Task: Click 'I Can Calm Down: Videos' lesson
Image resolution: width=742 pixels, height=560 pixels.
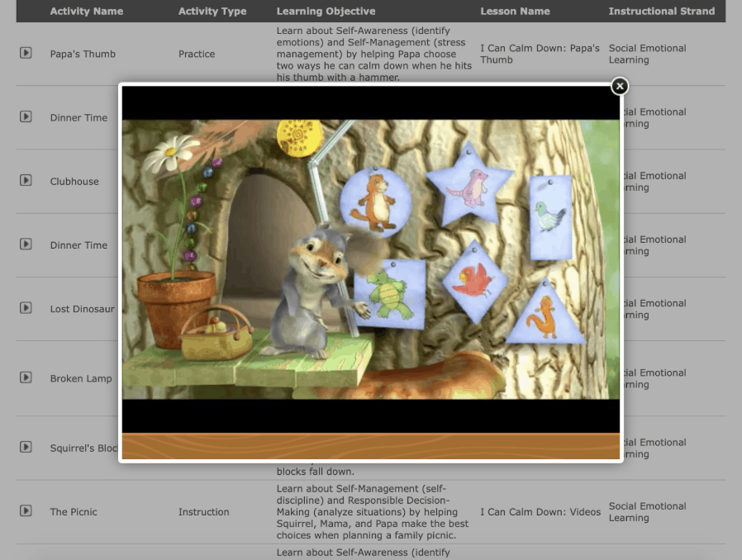Action: 540,512
